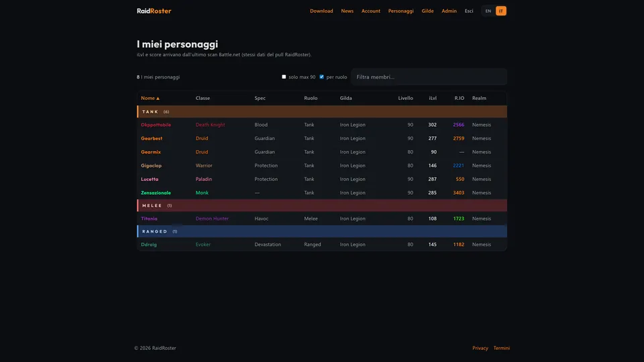Sort table by Spec column
The height and width of the screenshot is (362, 644).
[x=260, y=98]
